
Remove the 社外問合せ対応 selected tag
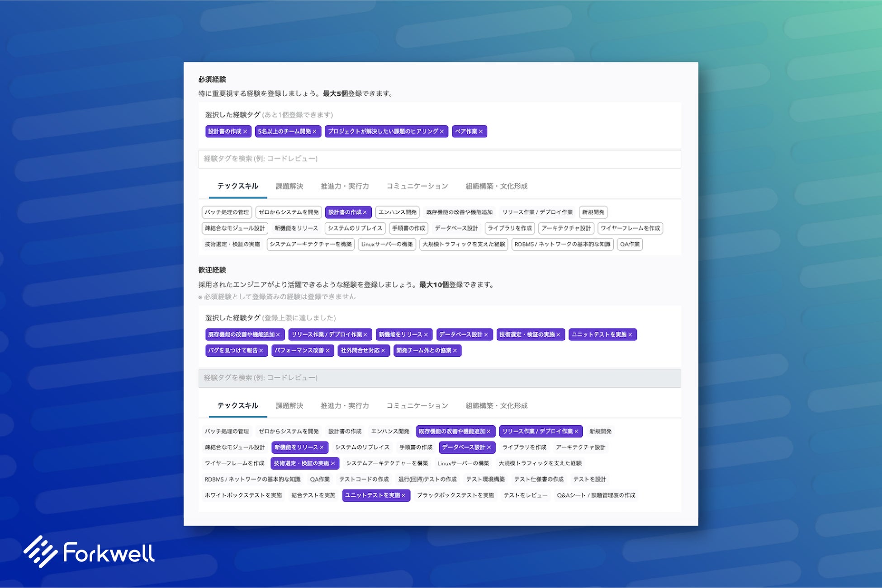(x=383, y=351)
